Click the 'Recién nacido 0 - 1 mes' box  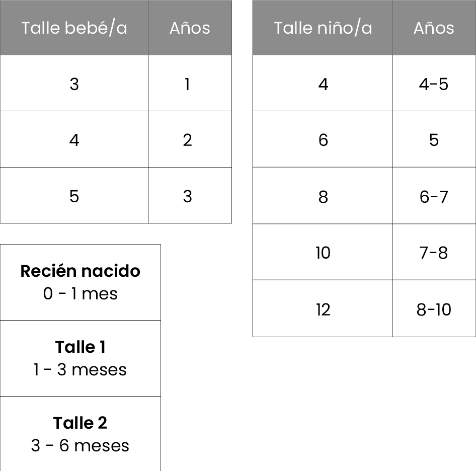point(81,282)
